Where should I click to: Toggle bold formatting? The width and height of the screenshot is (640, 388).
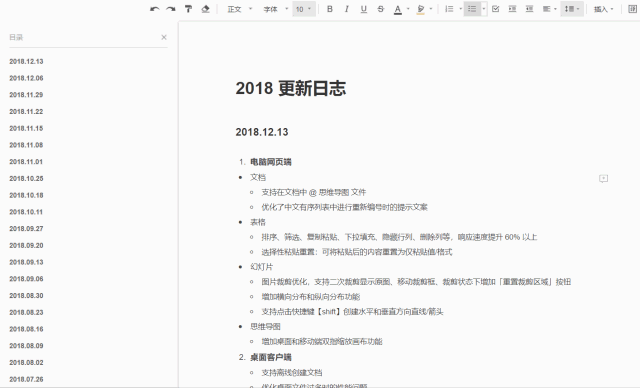330,9
